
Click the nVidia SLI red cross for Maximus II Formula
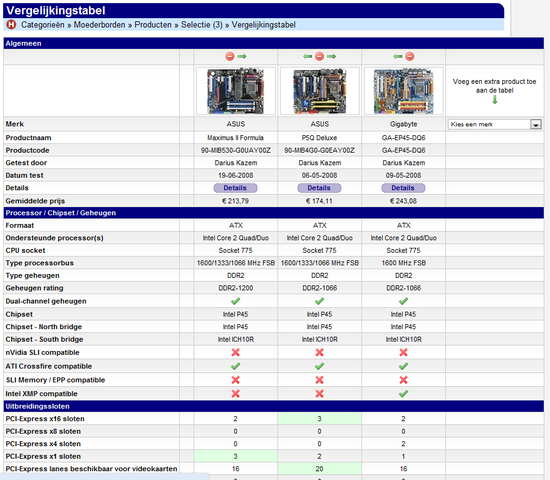[x=236, y=352]
